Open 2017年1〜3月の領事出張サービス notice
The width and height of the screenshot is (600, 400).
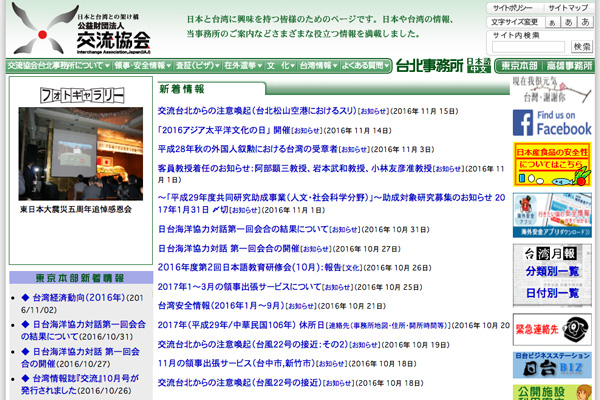pos(239,287)
